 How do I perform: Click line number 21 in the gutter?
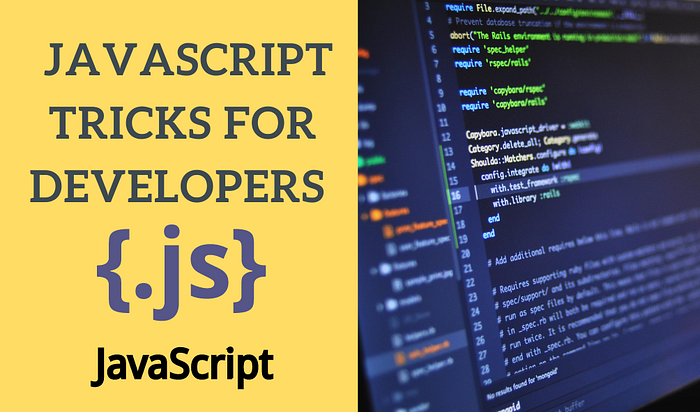pos(467,269)
